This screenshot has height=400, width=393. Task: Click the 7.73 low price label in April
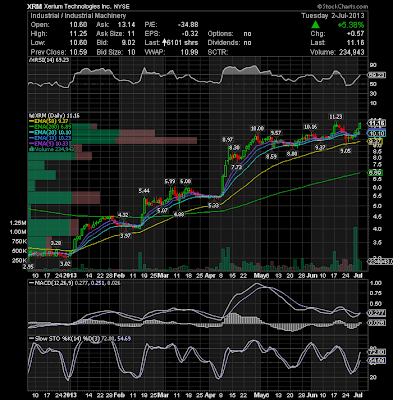point(236,167)
